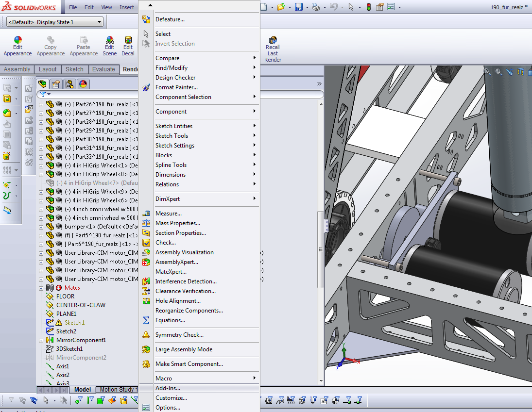Open Measure tool from the Tools menu
Viewport: 532px width, 412px height.
tap(168, 214)
